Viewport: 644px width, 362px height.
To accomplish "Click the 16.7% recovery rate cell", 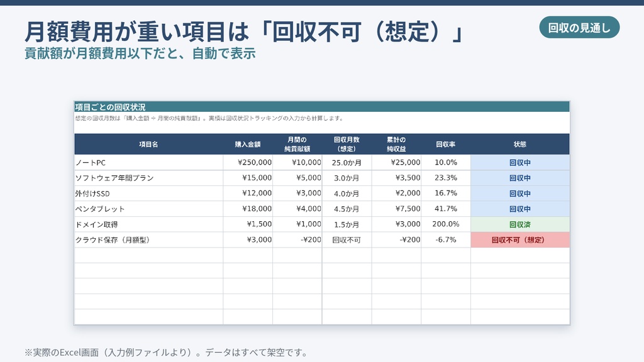I will point(446,194).
